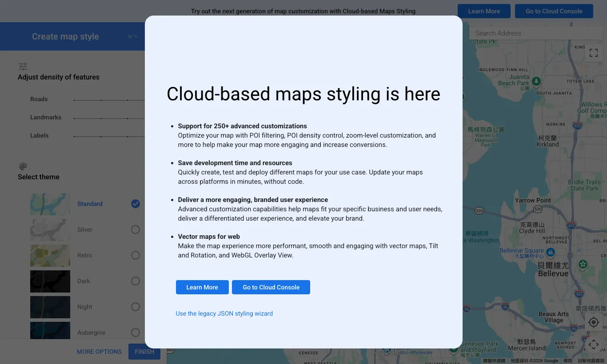The height and width of the screenshot is (364, 607).
Task: Click 回報地圖錯誤 report map error link
Action: point(591,361)
